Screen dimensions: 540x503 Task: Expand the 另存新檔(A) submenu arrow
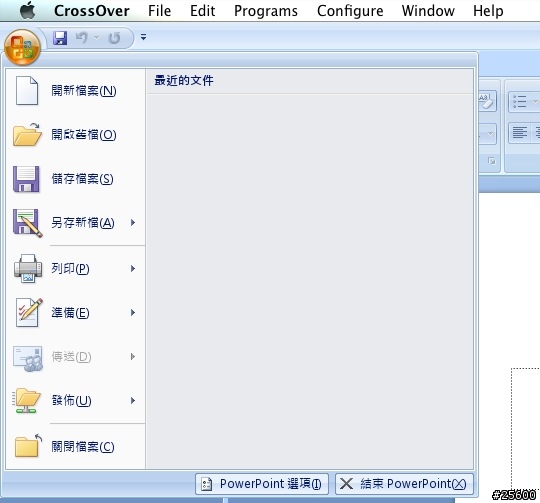tap(133, 223)
